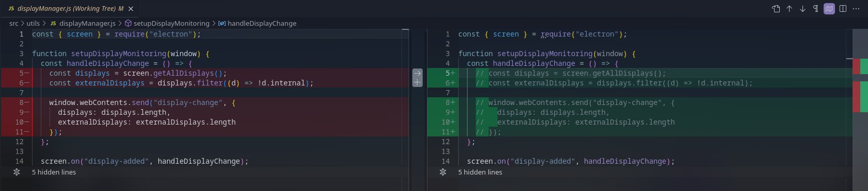Toggle collapse unchanged regions map icon
This screenshot has width=868, height=191.
(829, 9)
